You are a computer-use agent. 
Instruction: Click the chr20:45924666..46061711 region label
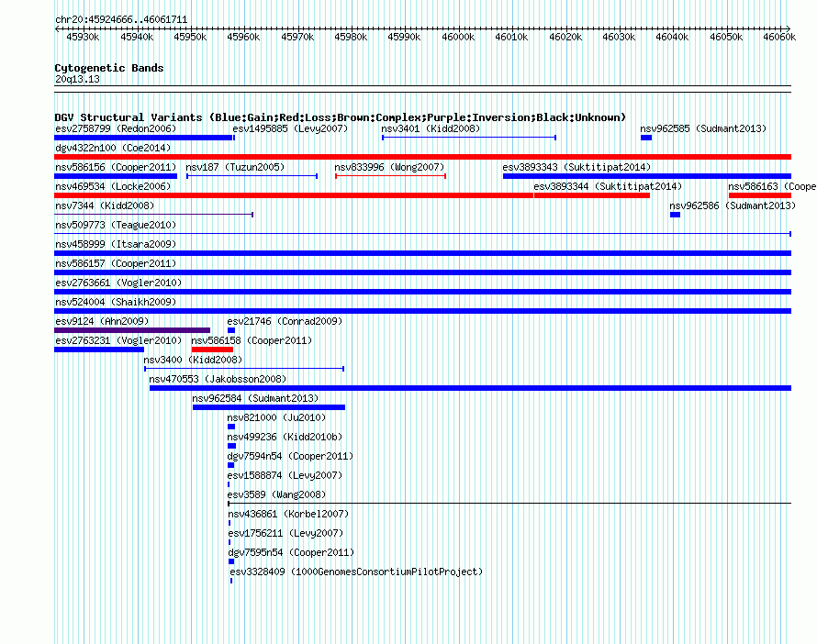tap(121, 20)
